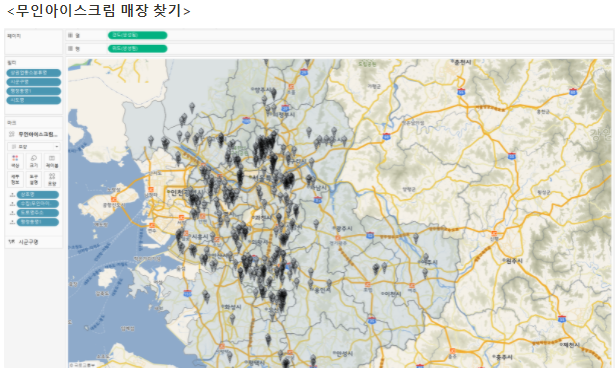Select the 상호명 pill in marks card
Screen dimensions: 615x370
coord(38,195)
